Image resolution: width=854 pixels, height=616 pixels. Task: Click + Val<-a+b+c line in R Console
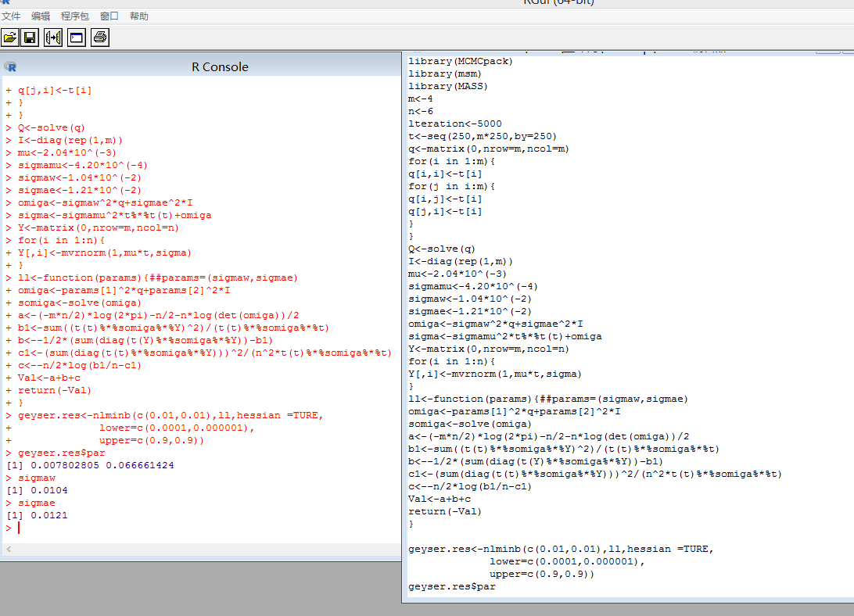[43, 378]
